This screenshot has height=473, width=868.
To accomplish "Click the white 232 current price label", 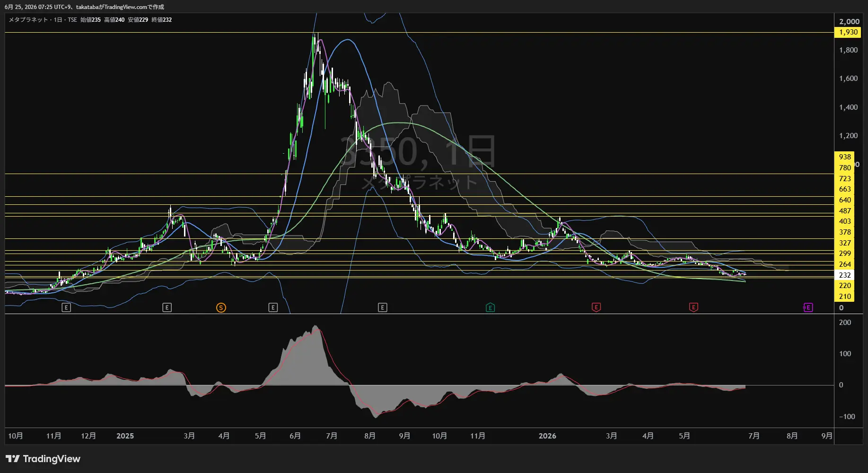I will point(845,275).
